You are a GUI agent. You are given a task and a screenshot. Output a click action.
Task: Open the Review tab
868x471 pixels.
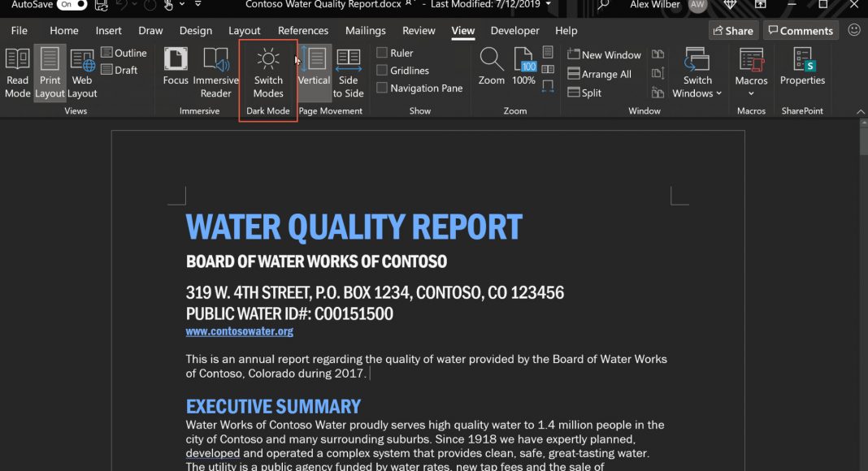[419, 30]
